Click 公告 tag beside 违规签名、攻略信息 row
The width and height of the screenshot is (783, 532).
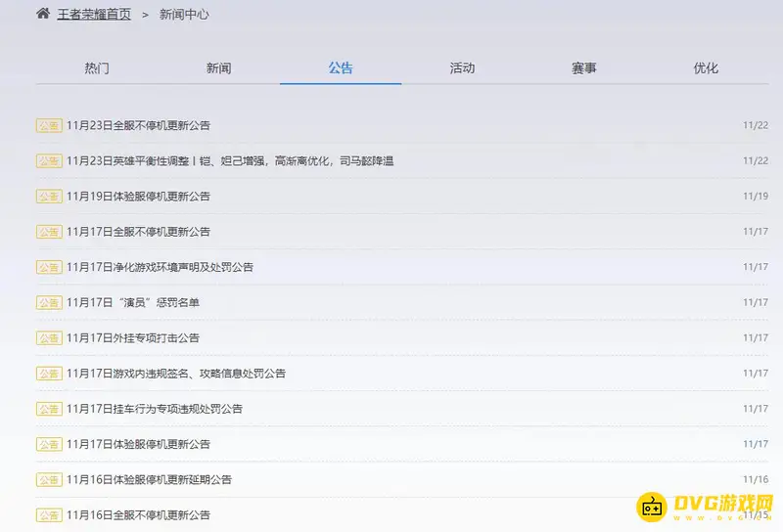pos(49,374)
